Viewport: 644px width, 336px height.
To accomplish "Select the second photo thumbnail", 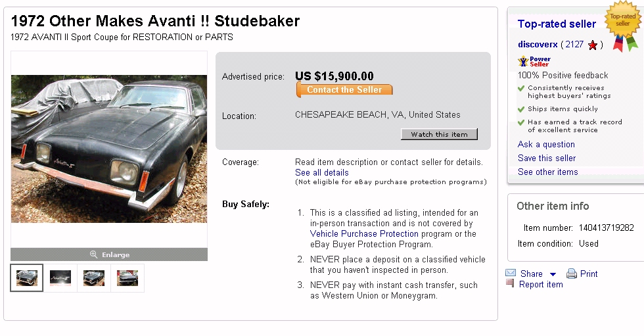I will click(60, 278).
